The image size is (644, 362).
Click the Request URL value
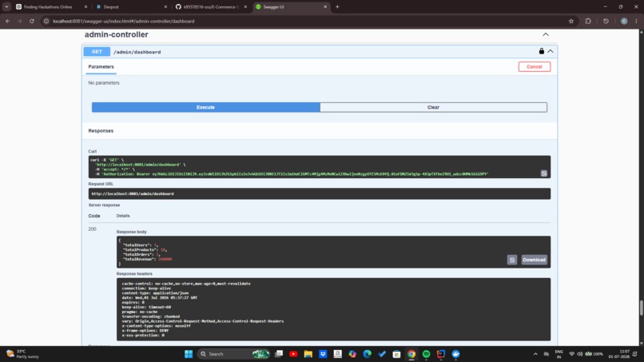point(133,193)
